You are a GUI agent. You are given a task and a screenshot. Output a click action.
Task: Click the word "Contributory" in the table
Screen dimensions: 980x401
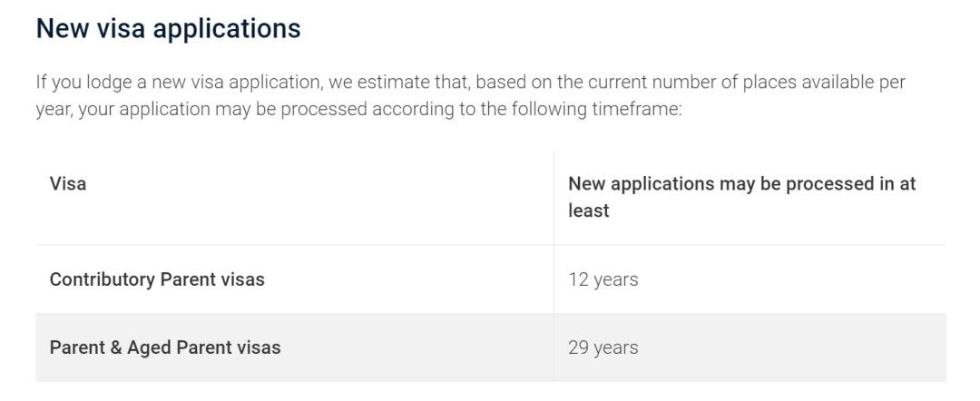[x=103, y=279]
